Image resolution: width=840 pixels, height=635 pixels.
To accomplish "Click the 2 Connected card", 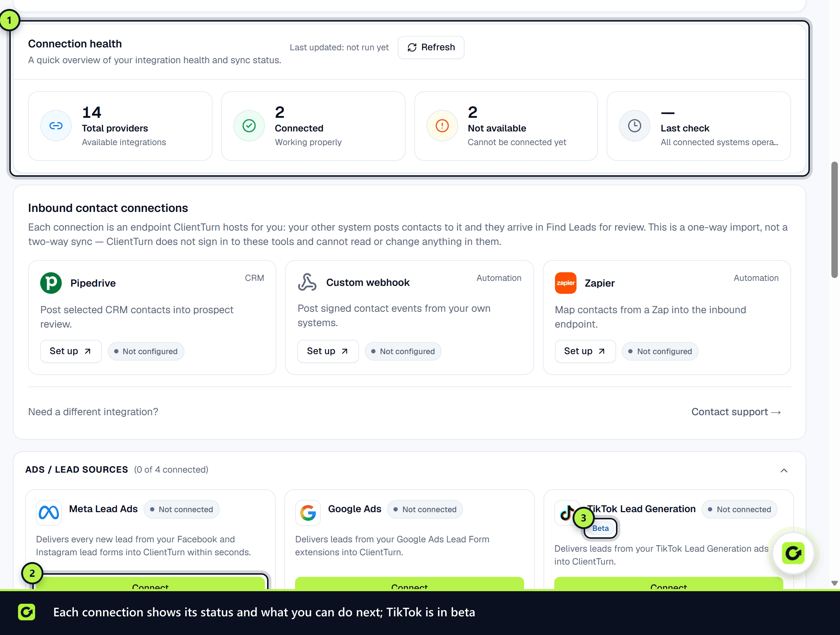I will point(313,126).
